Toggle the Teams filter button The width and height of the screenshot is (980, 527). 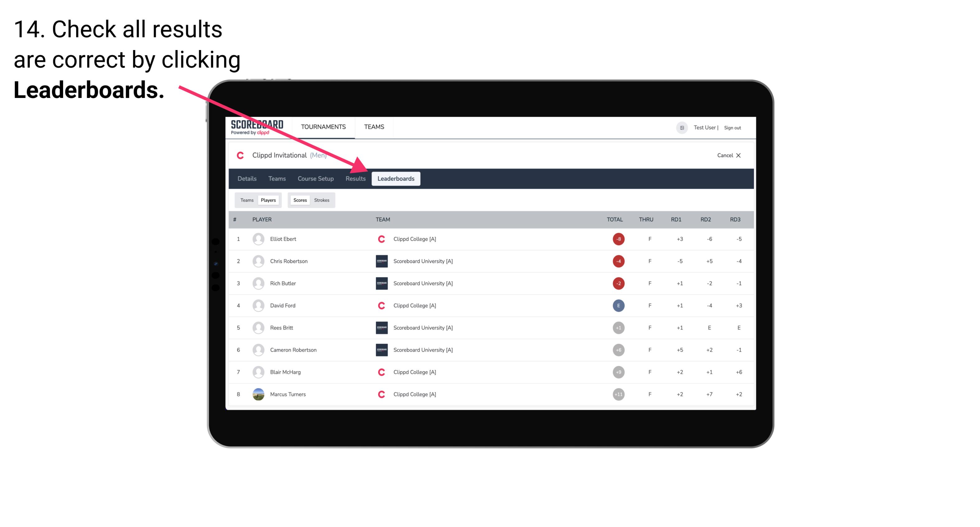tap(246, 200)
